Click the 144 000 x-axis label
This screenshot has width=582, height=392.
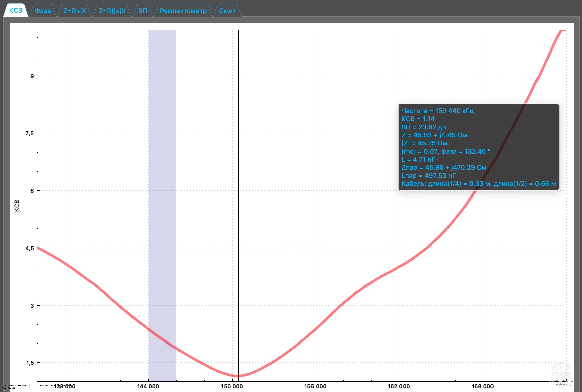[x=148, y=386]
